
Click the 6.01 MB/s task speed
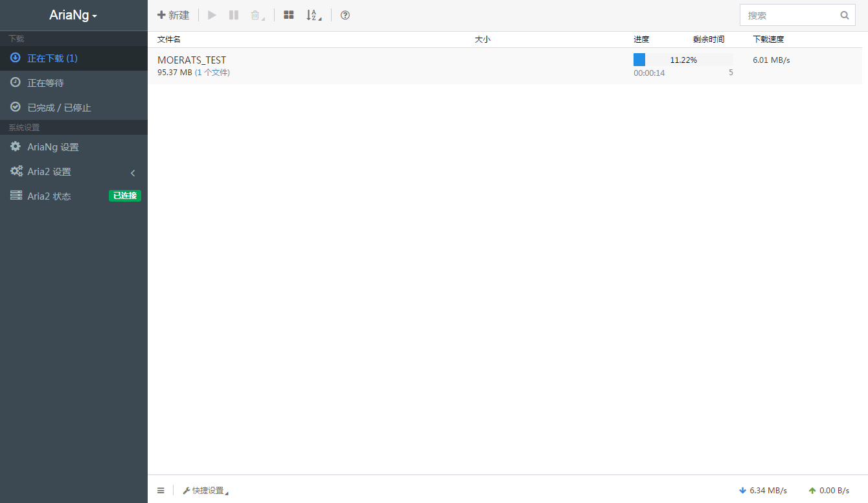[771, 60]
